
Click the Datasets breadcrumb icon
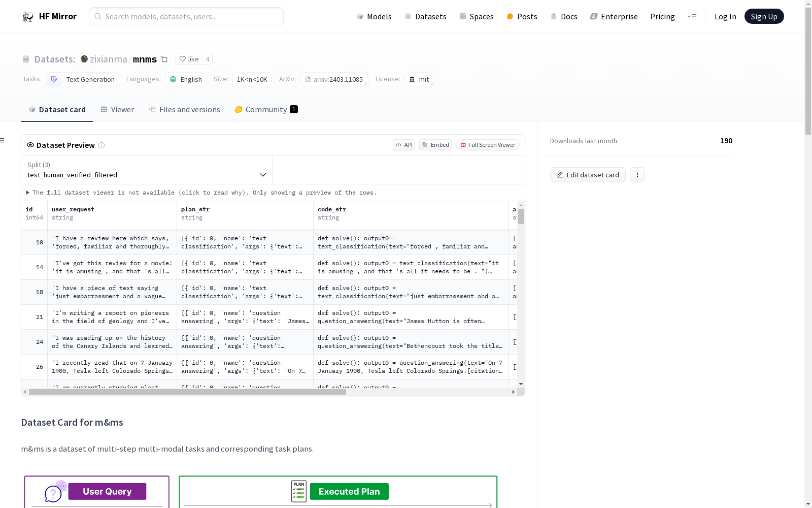coord(26,59)
